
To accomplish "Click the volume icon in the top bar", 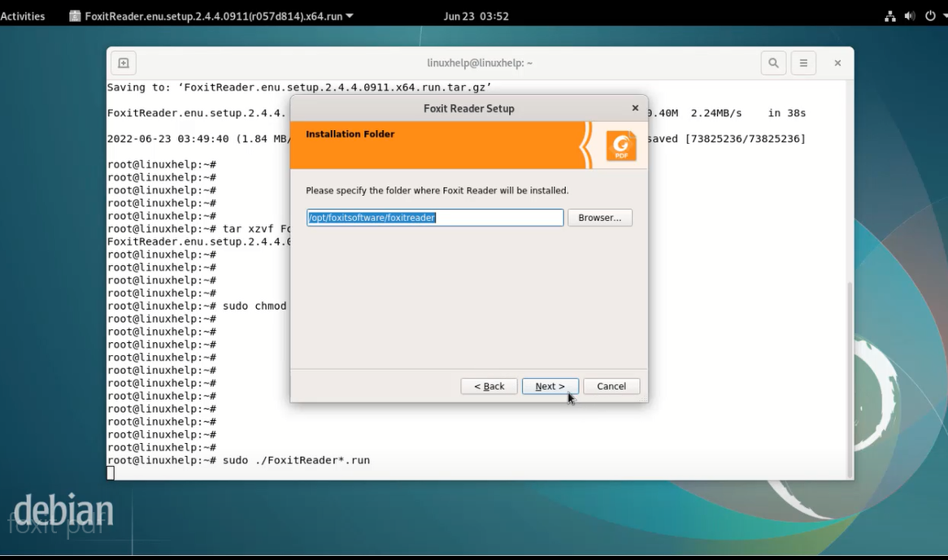I will pos(909,16).
